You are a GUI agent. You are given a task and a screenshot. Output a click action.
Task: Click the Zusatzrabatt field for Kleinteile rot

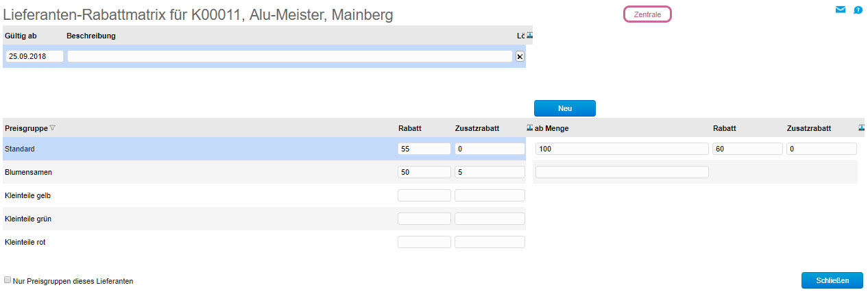click(x=489, y=242)
